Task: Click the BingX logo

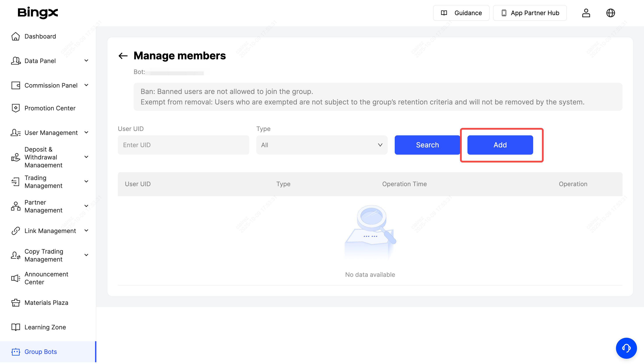Action: click(38, 12)
